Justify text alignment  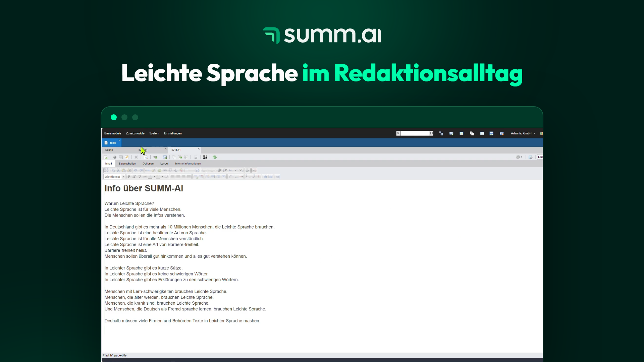coord(189,177)
